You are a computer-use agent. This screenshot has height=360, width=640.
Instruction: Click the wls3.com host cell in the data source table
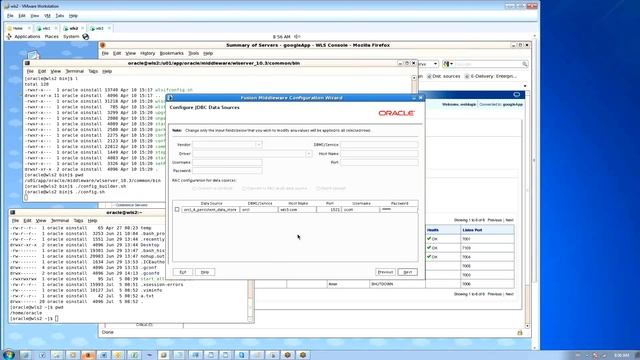click(x=297, y=209)
